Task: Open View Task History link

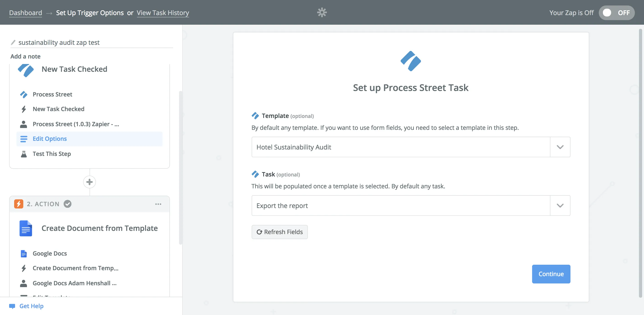Action: coord(163,13)
